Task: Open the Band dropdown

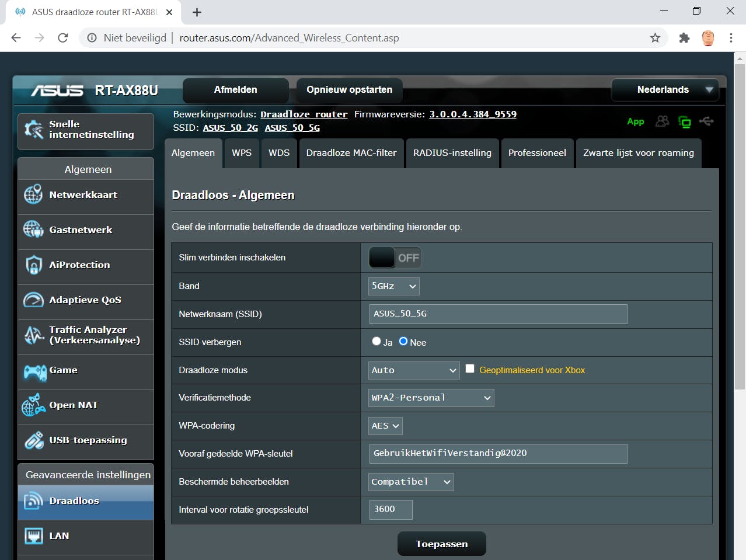Action: (x=394, y=286)
